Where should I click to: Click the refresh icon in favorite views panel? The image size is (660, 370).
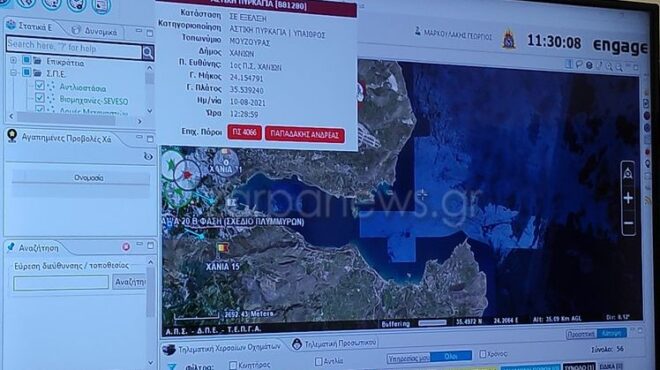click(148, 157)
